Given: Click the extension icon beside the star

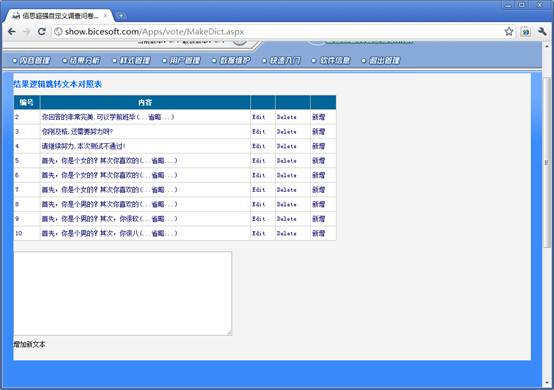Looking at the screenshot, I should coord(526,32).
